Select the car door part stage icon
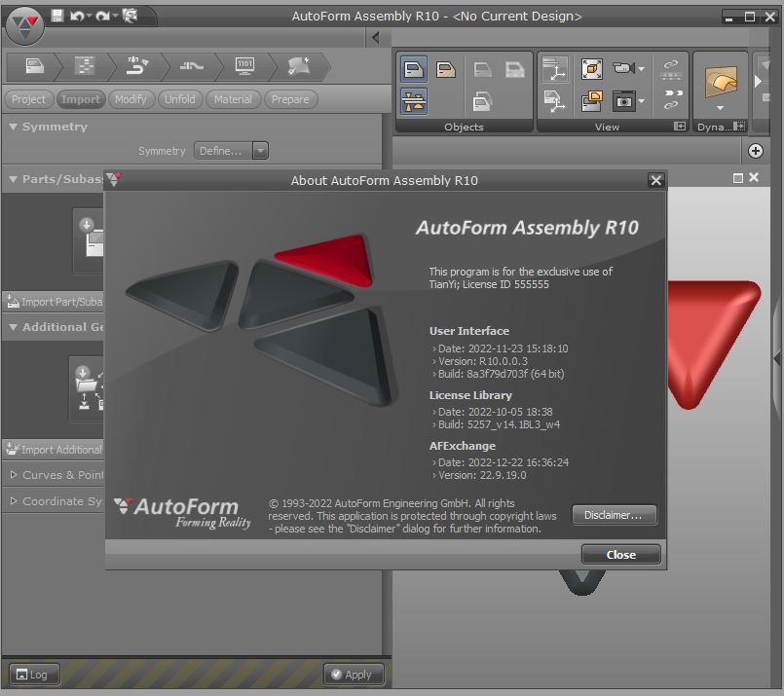The image size is (784, 696). [34, 66]
